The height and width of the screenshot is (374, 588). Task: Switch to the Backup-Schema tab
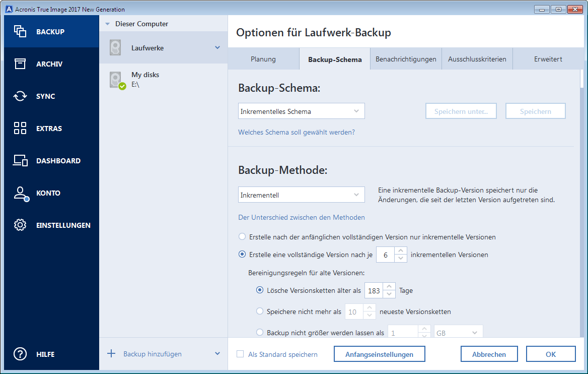click(x=335, y=59)
